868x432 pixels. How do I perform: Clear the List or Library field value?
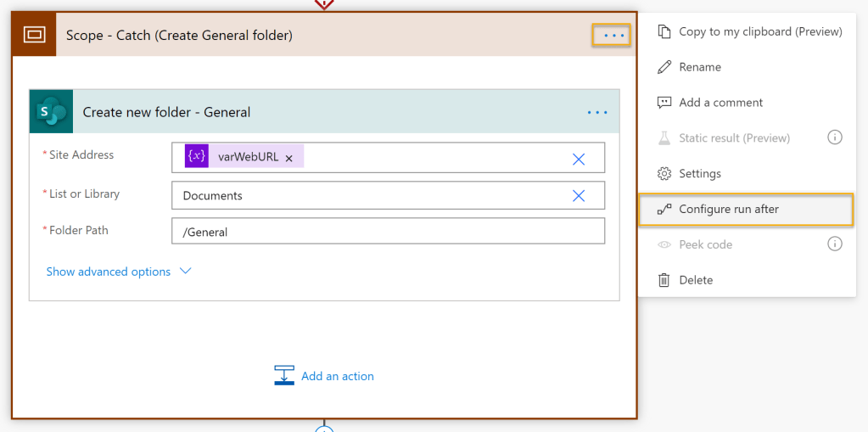click(x=579, y=196)
